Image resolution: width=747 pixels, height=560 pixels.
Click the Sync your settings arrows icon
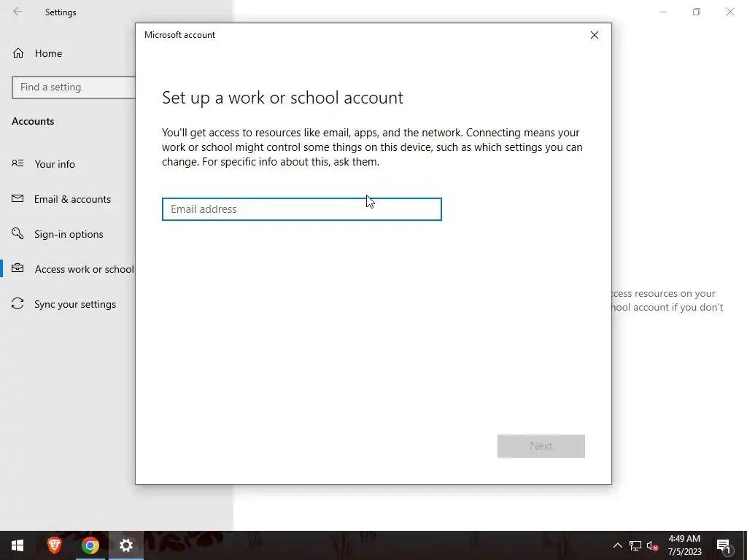pyautogui.click(x=18, y=304)
